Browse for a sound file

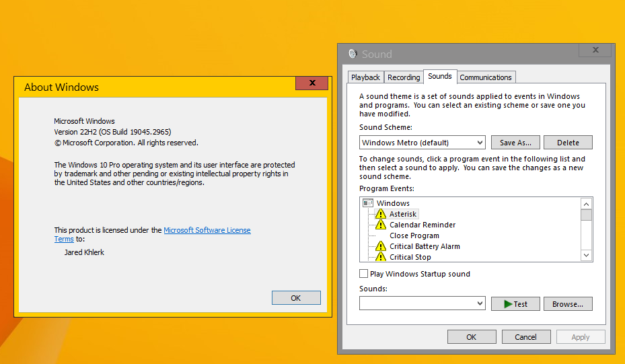(x=568, y=304)
